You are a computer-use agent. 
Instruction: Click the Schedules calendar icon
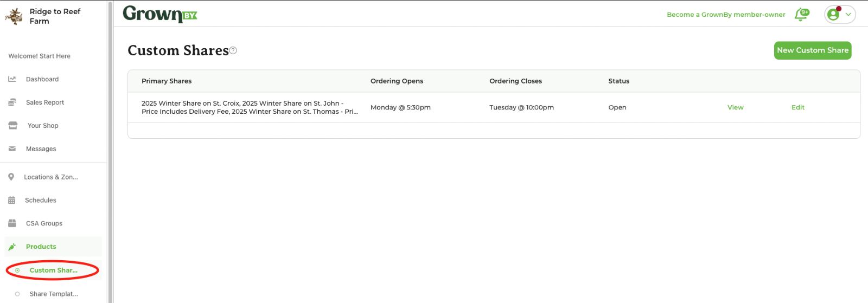pyautogui.click(x=11, y=200)
